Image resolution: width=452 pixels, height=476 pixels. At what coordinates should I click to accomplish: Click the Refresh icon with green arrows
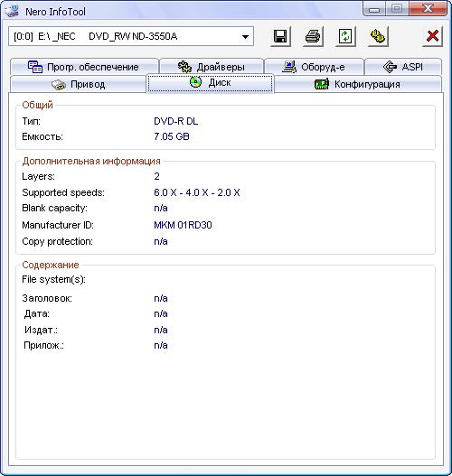[x=345, y=36]
